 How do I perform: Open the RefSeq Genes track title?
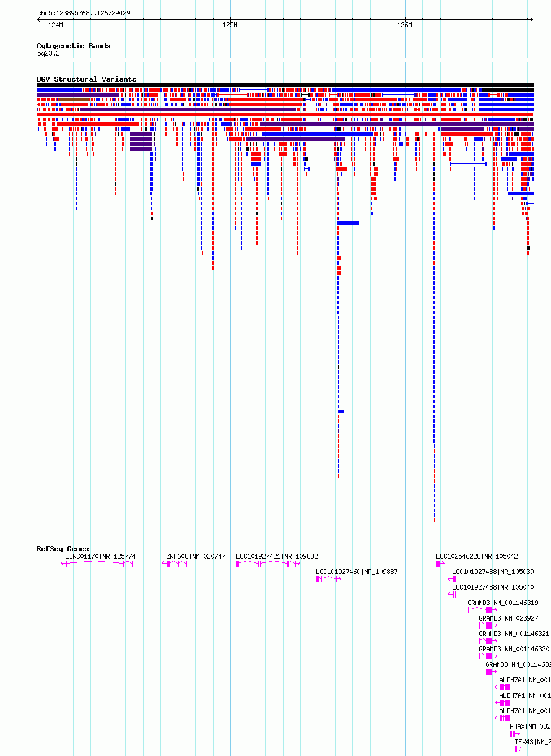click(x=63, y=549)
